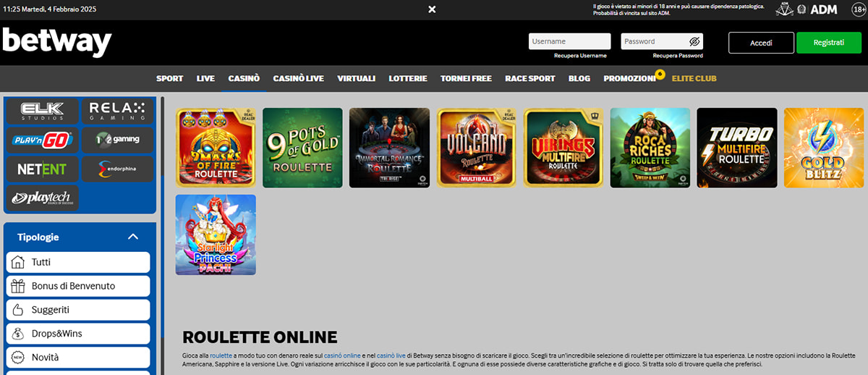Click the Accedi login button

[761, 43]
